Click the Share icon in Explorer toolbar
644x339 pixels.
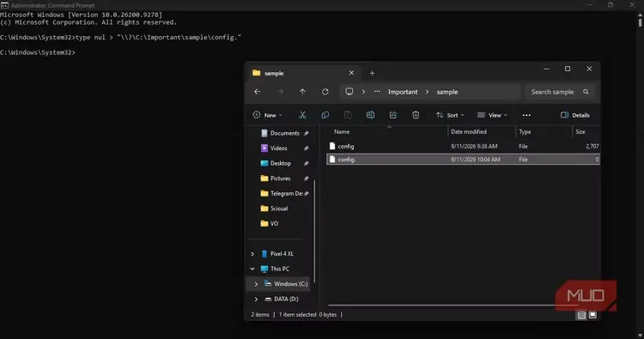(x=393, y=115)
